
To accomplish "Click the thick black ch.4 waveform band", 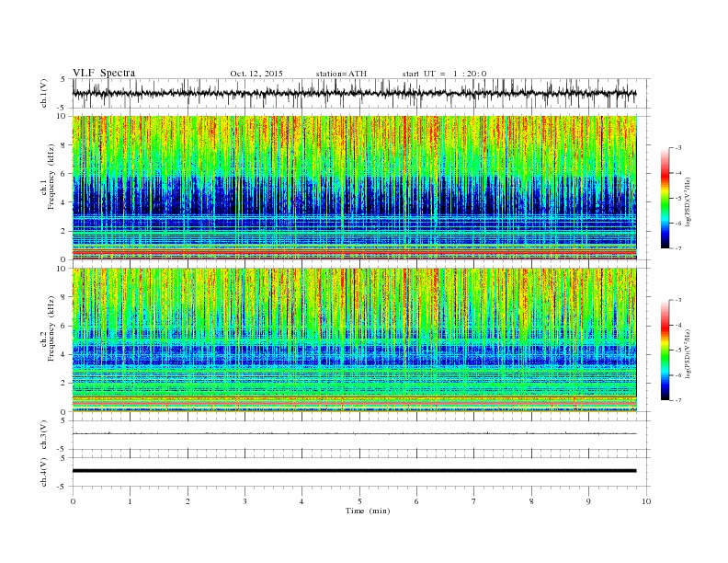I will click(354, 471).
